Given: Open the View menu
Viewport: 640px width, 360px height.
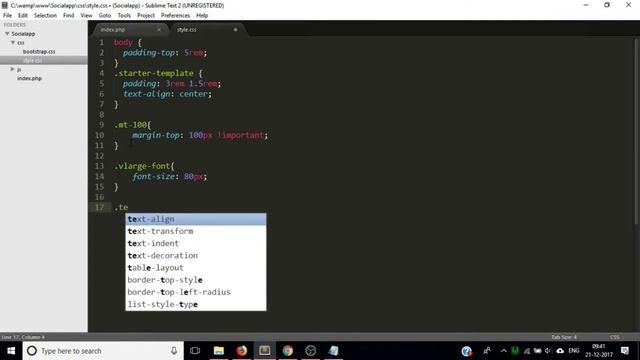Looking at the screenshot, I should (87, 16).
